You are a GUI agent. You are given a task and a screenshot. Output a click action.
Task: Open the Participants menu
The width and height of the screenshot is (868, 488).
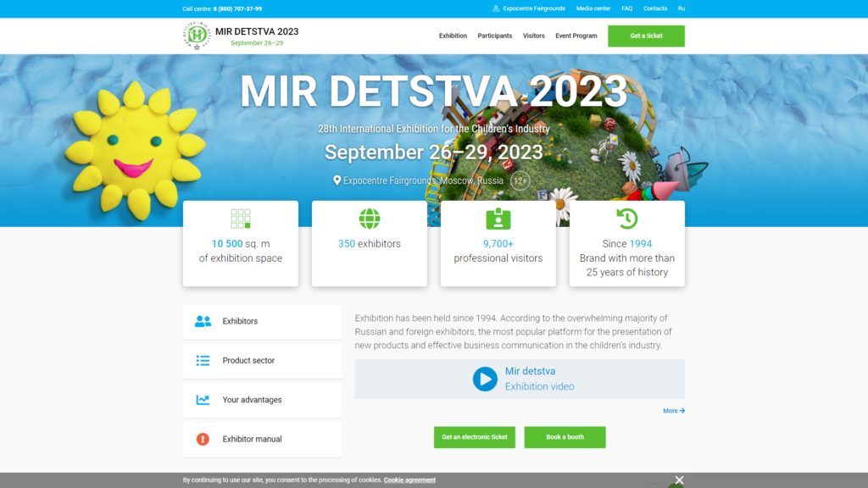coord(495,36)
